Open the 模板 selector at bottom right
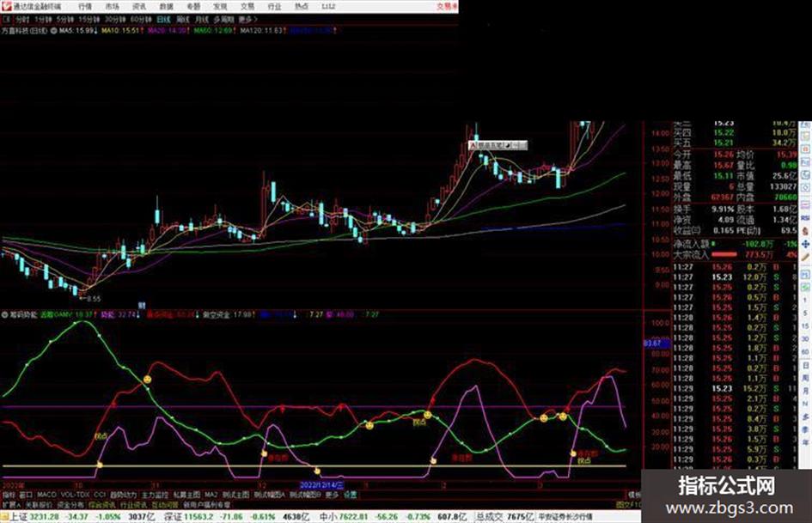 point(634,495)
